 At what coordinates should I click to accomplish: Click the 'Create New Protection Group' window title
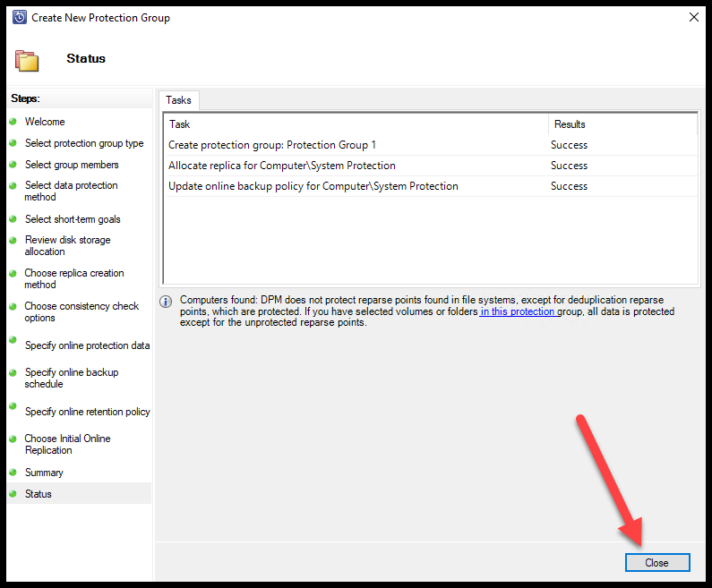101,18
